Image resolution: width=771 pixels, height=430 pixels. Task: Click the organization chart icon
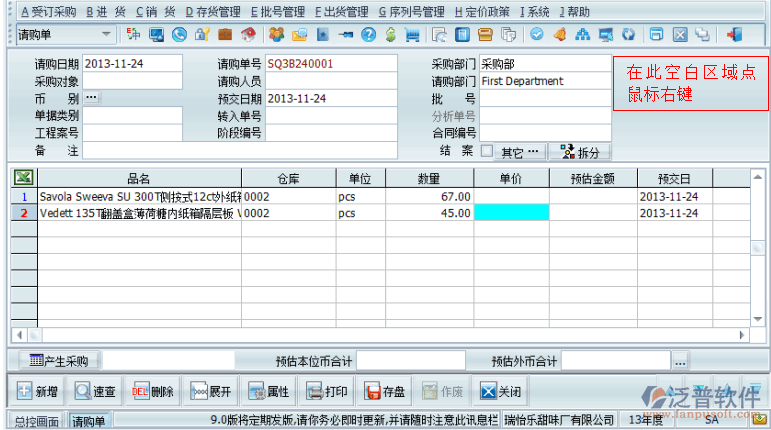pyautogui.click(x=583, y=34)
